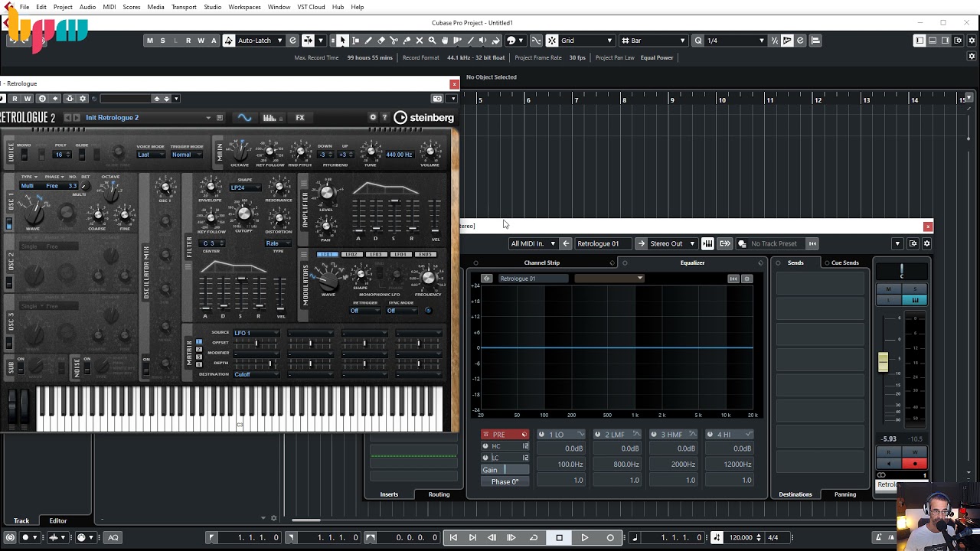Toggle global Solo S in toolbar
The height and width of the screenshot is (551, 980).
point(162,41)
